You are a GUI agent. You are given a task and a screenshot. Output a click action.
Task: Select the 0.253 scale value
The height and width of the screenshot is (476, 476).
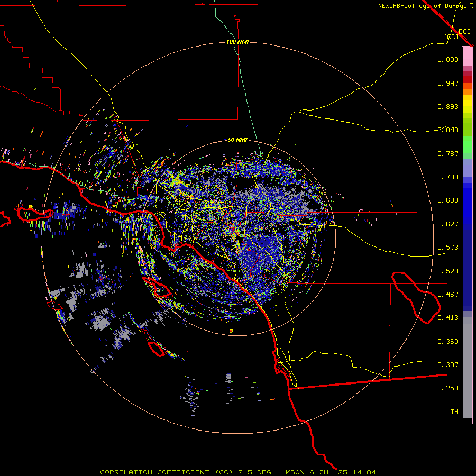click(448, 388)
